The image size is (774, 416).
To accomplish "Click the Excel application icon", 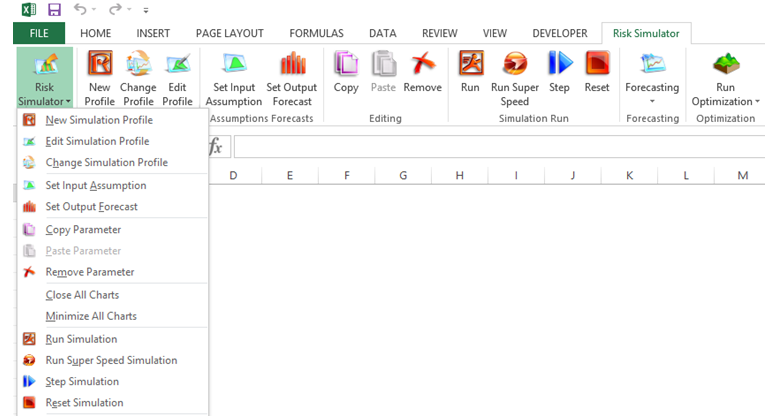I will [29, 9].
